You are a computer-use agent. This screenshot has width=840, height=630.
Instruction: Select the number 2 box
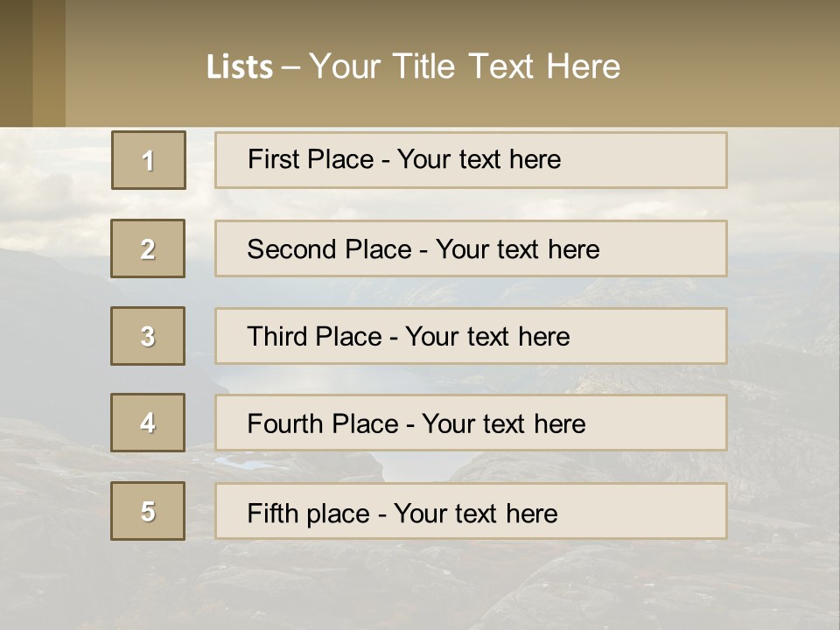click(x=148, y=248)
